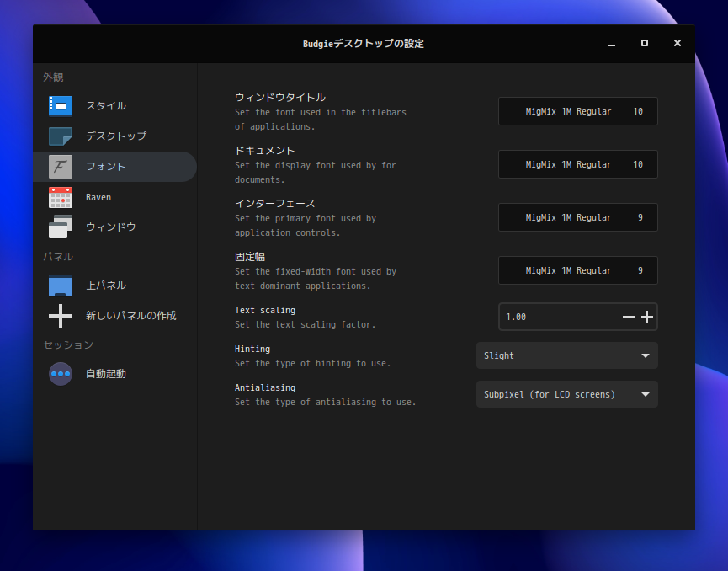Click the plus icon for new panel
728x571 pixels.
(x=61, y=316)
